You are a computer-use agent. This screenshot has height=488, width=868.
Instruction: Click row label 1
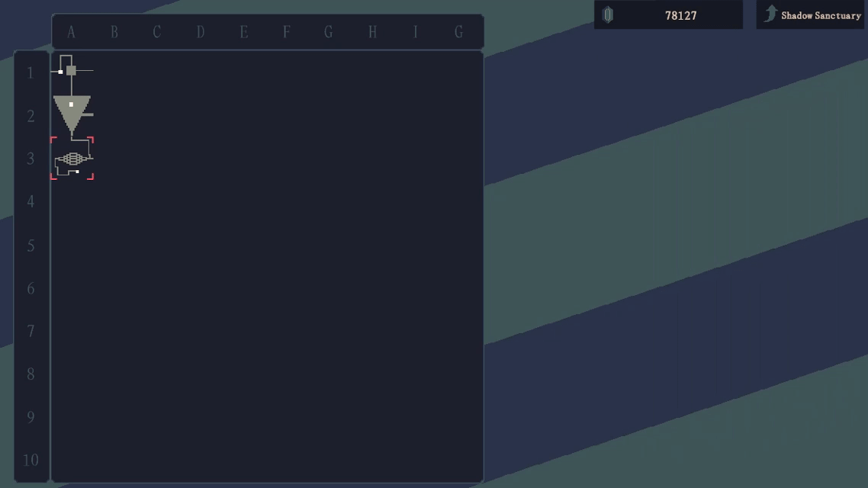pyautogui.click(x=31, y=73)
